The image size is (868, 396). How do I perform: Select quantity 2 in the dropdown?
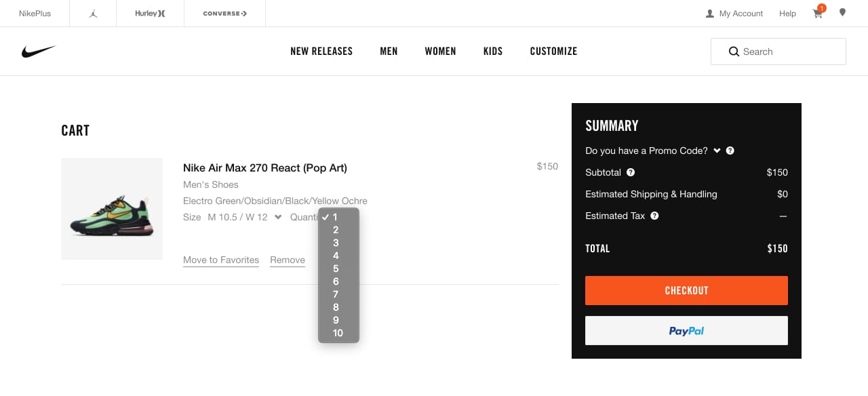coord(338,231)
